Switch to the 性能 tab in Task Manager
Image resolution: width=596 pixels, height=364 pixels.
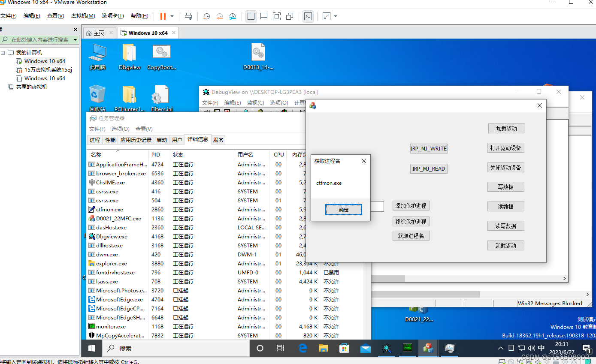110,139
